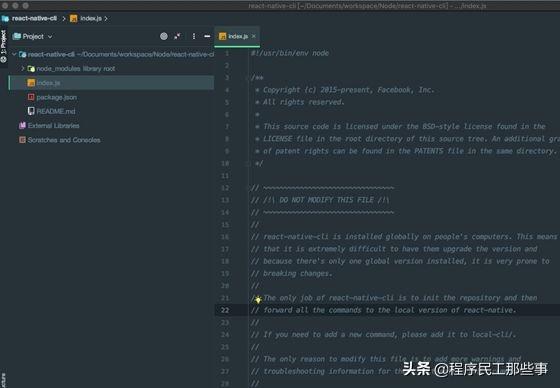Click the JS file icon on editor tab
The height and width of the screenshot is (388, 560).
tap(222, 36)
